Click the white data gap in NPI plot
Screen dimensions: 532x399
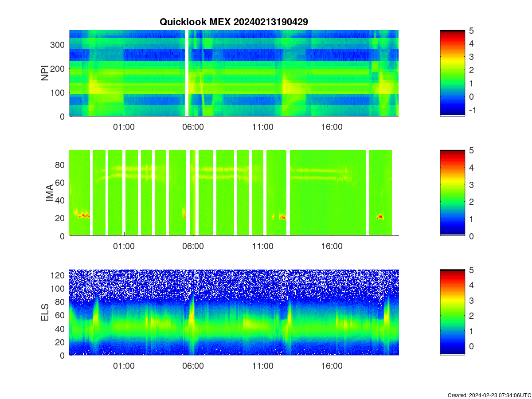187,73
